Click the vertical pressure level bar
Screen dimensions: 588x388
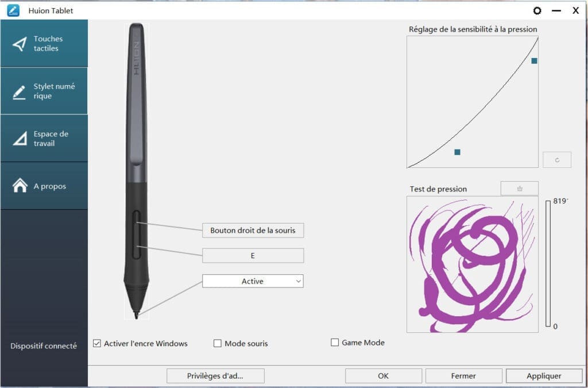tap(548, 264)
